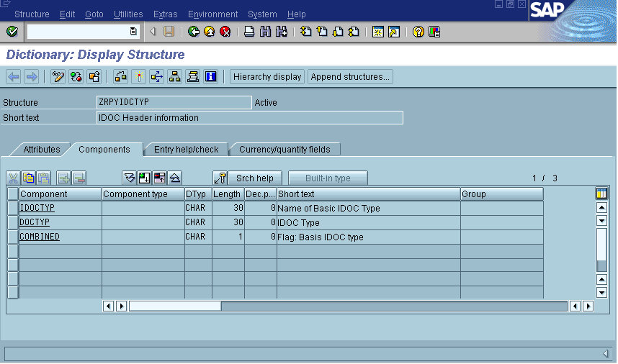
Task: Click the Next object right arrow icon
Action: click(x=32, y=77)
